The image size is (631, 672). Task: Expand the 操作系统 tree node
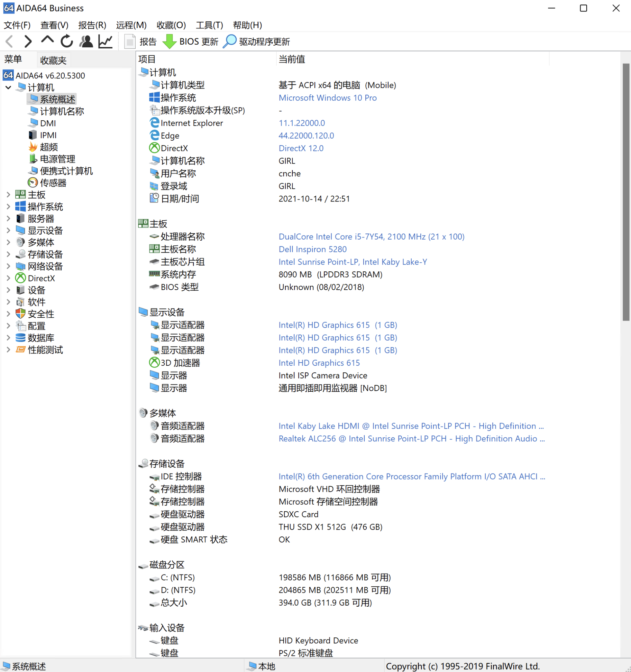[9, 207]
